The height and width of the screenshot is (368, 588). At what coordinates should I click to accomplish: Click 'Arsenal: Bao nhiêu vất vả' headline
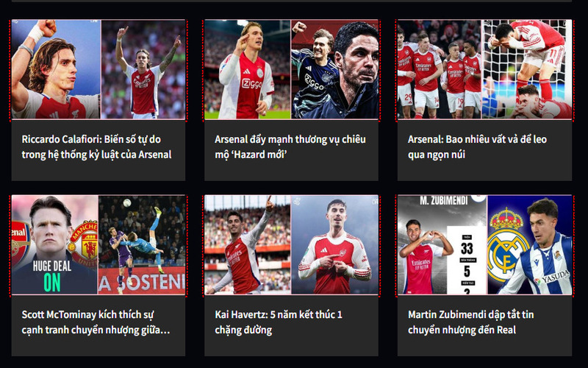(x=477, y=146)
